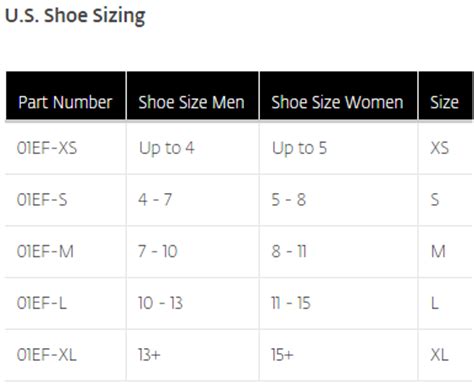This screenshot has height=384, width=474.
Task: Select the Part Number column header
Action: point(66,96)
